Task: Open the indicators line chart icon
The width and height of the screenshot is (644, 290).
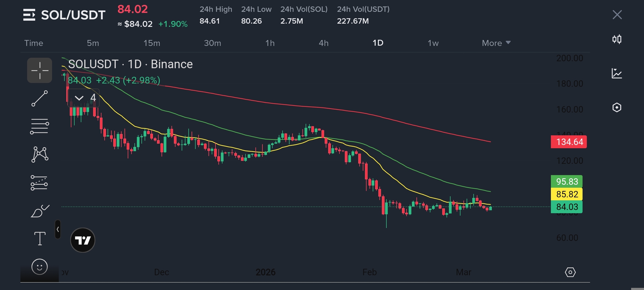Action: [617, 73]
